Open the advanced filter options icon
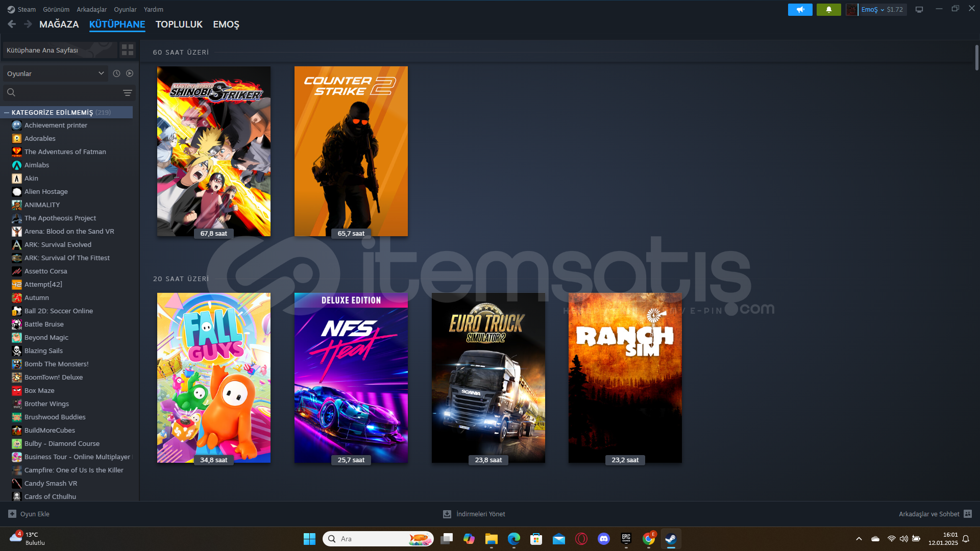The width and height of the screenshot is (980, 551). pos(128,92)
